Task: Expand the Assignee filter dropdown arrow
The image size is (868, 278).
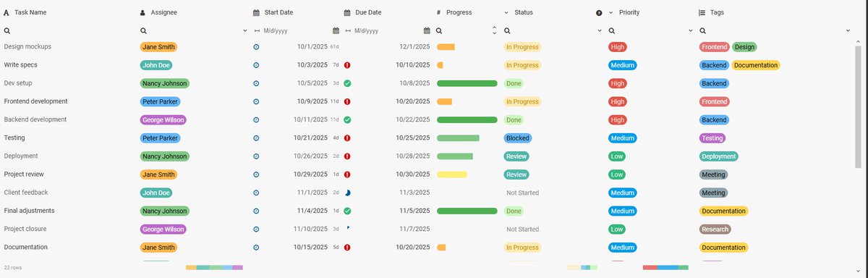Action: click(246, 31)
